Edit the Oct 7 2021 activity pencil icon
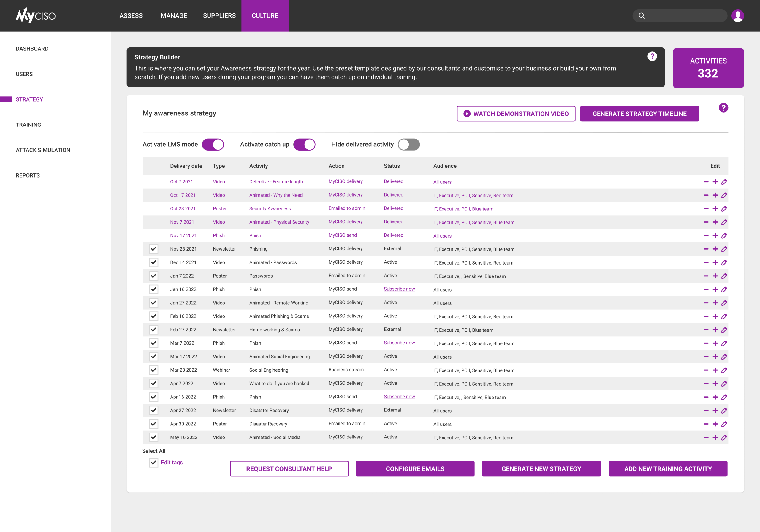760x532 pixels. click(x=724, y=182)
